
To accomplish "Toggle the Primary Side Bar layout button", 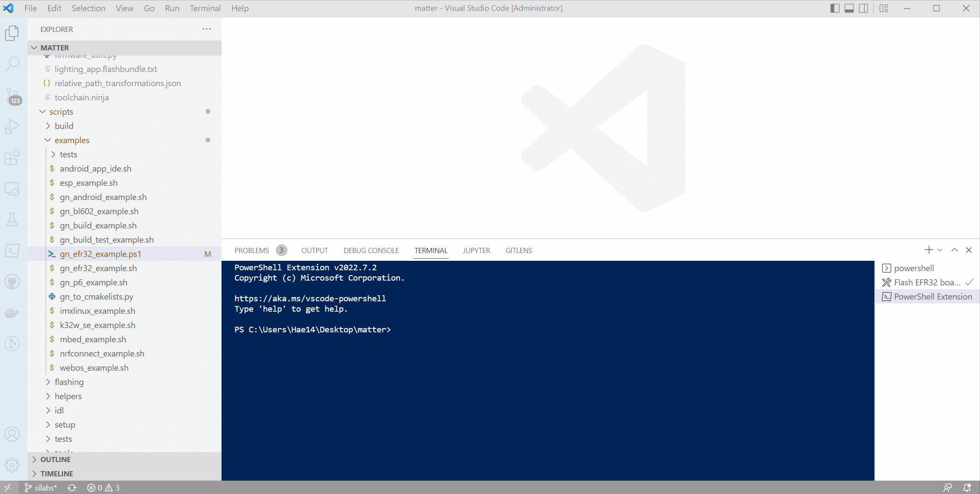I will click(x=835, y=8).
